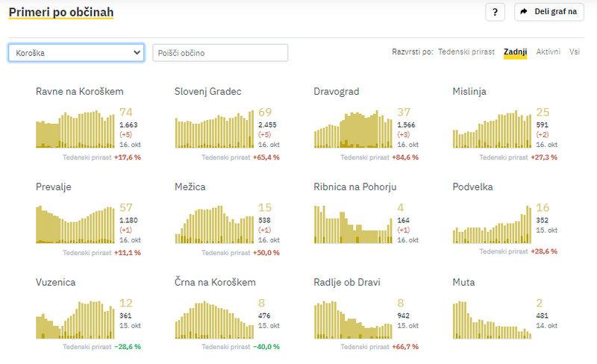This screenshot has width=597, height=364.
Task: Click the Vuzenica municipality title
Action: (56, 283)
